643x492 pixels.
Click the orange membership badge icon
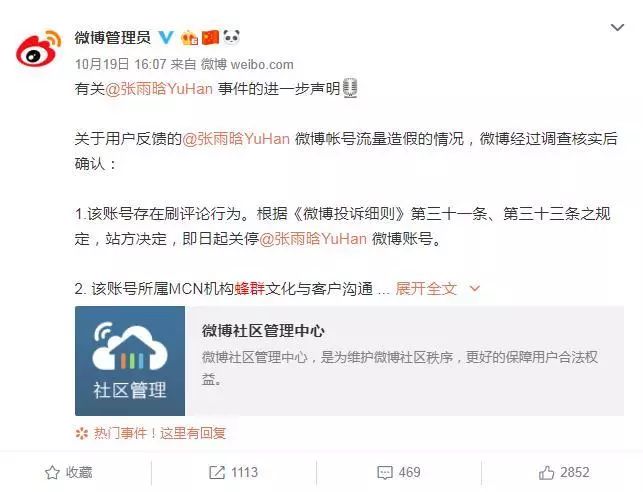(189, 38)
